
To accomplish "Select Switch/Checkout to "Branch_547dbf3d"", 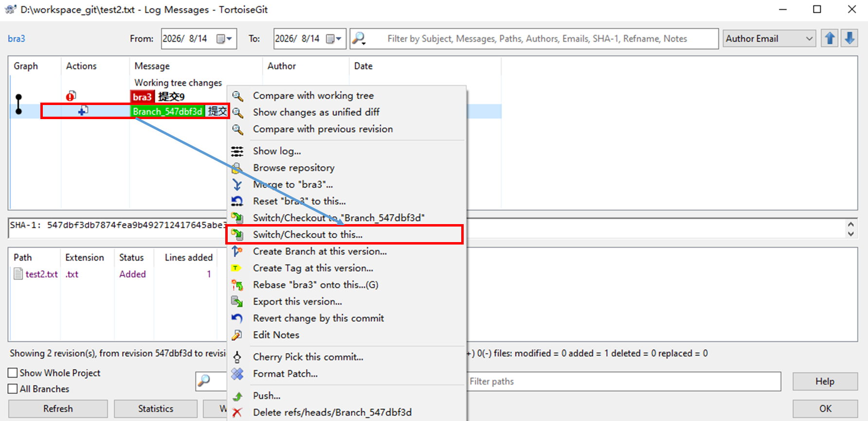I will tap(346, 218).
